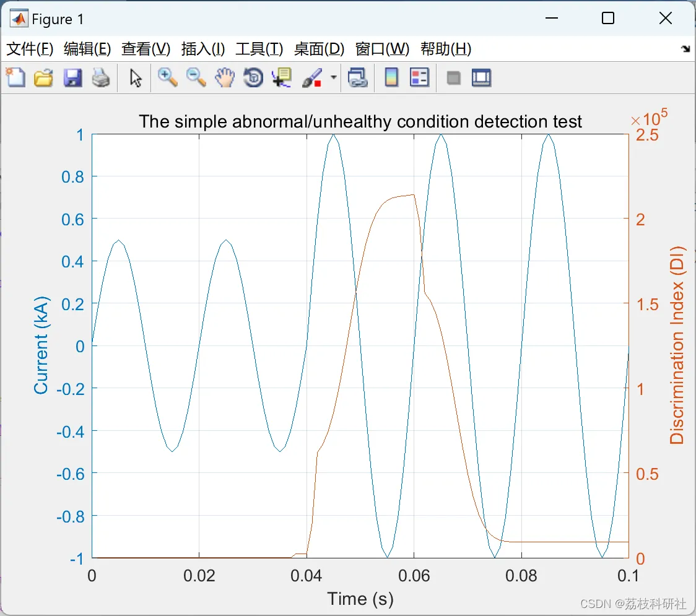
Task: Save the figure using the floppy disk icon
Action: tap(72, 77)
